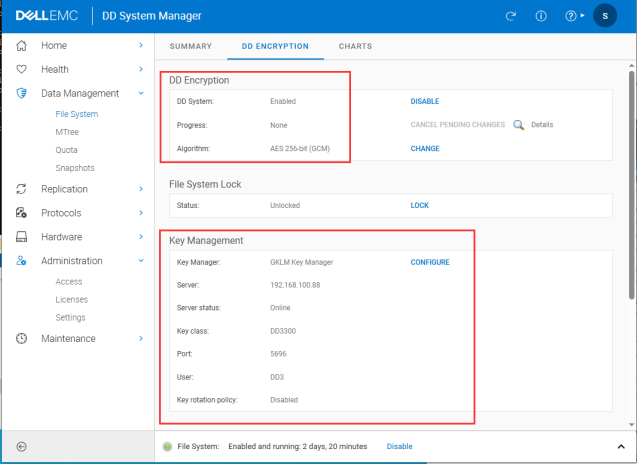The width and height of the screenshot is (637, 464).
Task: Click the Administration user-gear icon
Action: [x=22, y=260]
